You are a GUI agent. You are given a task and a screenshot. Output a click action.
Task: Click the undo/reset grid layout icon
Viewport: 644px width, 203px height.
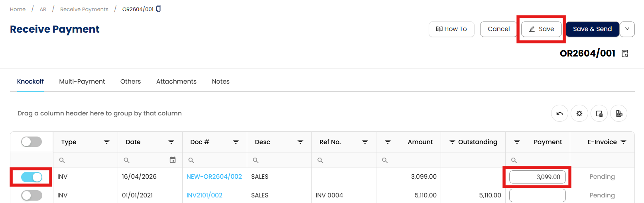(559, 113)
